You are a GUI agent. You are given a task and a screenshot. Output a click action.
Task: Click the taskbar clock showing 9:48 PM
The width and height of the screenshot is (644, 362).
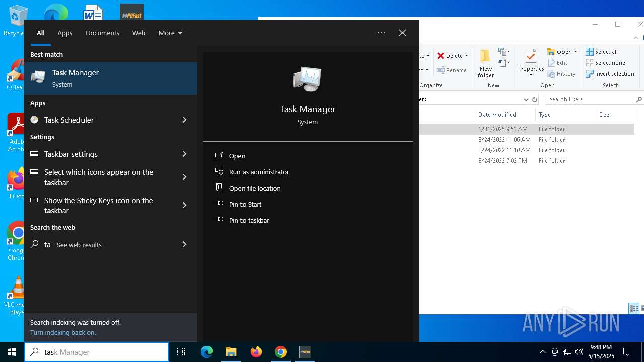coord(601,352)
